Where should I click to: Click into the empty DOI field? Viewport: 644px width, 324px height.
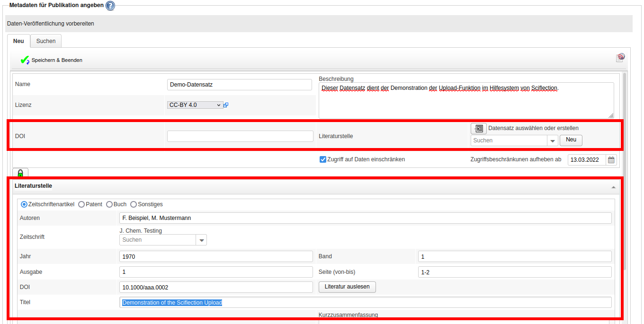(x=240, y=136)
